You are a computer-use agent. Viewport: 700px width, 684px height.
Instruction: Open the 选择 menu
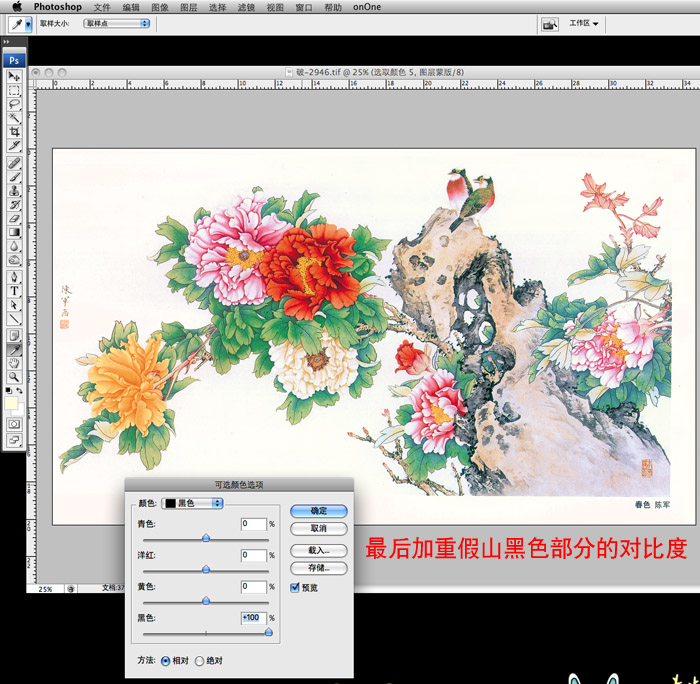[x=217, y=7]
